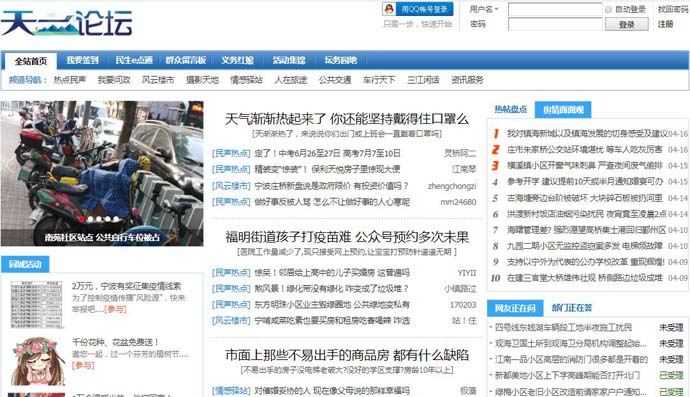Open author zhengchongzi profile

click(x=452, y=186)
